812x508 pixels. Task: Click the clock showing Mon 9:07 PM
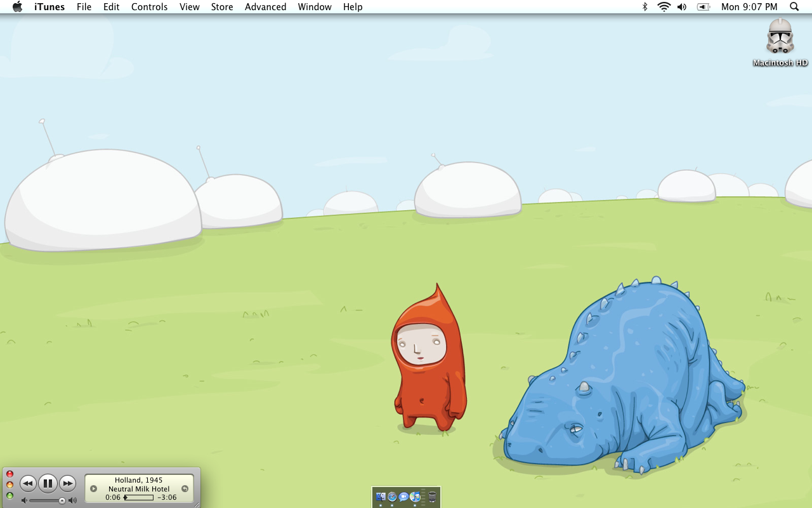tap(749, 7)
